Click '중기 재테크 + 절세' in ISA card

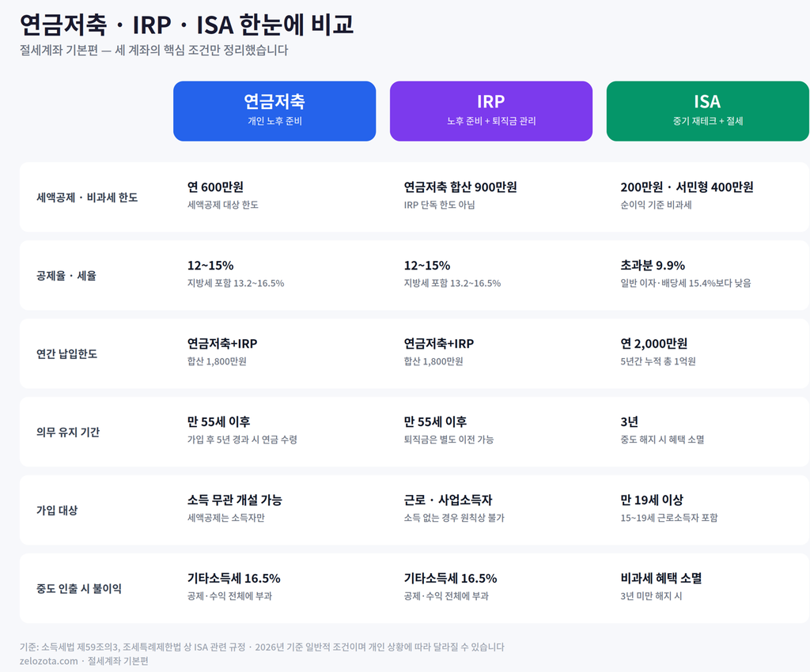tap(708, 121)
